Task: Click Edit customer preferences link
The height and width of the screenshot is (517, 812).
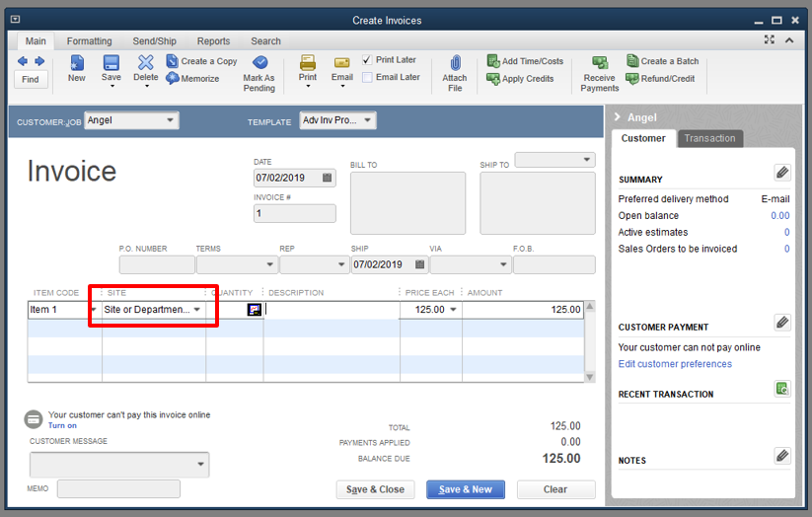Action: (675, 364)
